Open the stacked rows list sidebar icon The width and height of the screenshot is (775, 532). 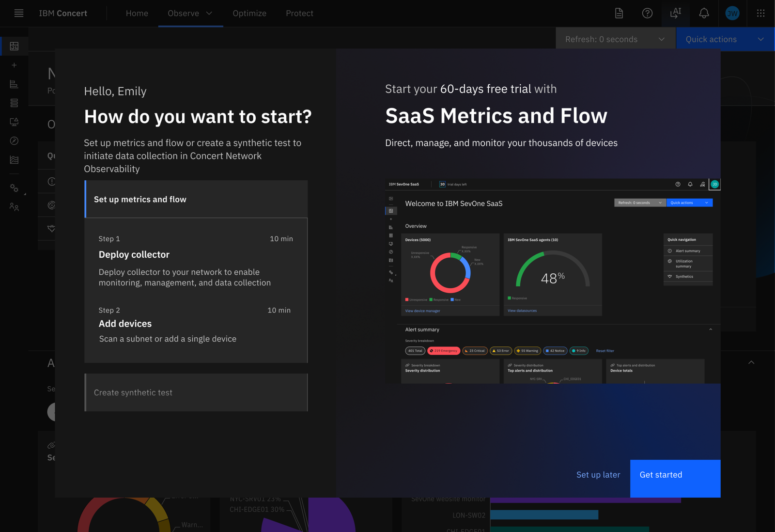click(14, 103)
